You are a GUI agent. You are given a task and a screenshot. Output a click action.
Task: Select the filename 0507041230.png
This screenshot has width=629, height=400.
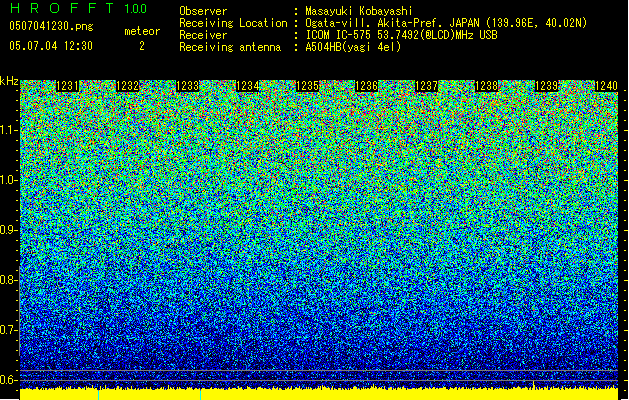click(x=51, y=26)
